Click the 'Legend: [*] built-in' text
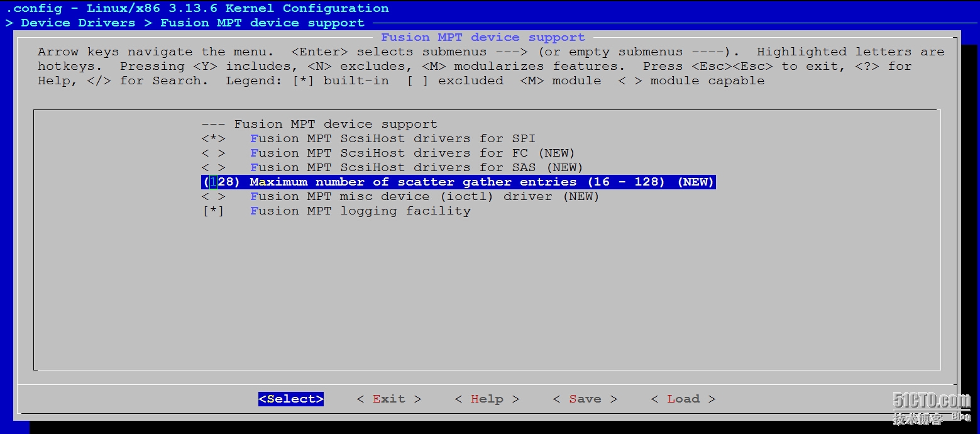Image resolution: width=980 pixels, height=434 pixels. (307, 81)
